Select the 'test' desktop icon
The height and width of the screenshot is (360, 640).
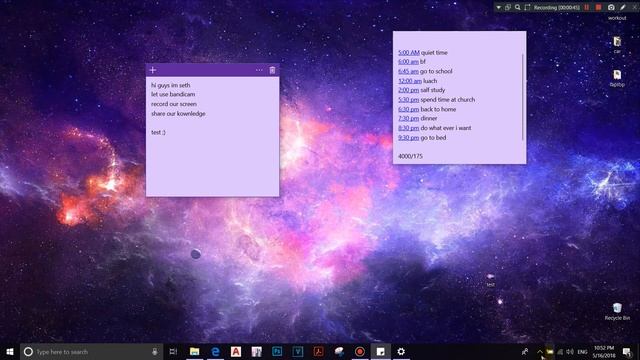491,280
